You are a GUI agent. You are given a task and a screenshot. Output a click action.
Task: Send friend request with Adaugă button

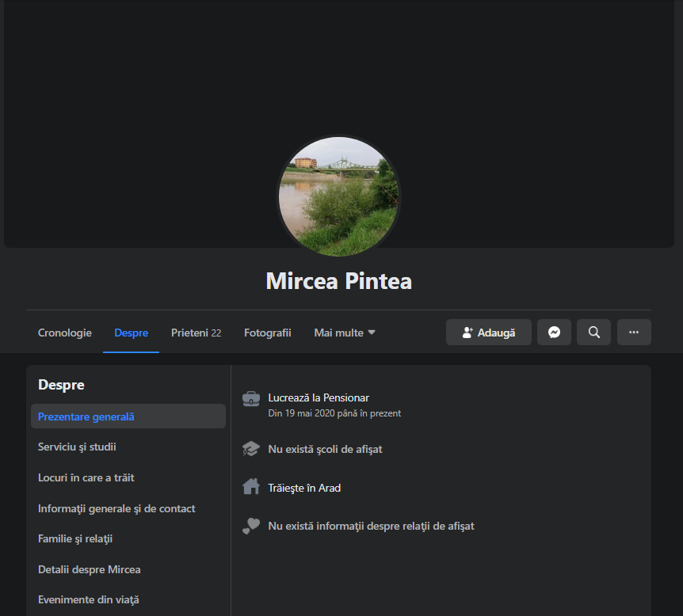(488, 333)
